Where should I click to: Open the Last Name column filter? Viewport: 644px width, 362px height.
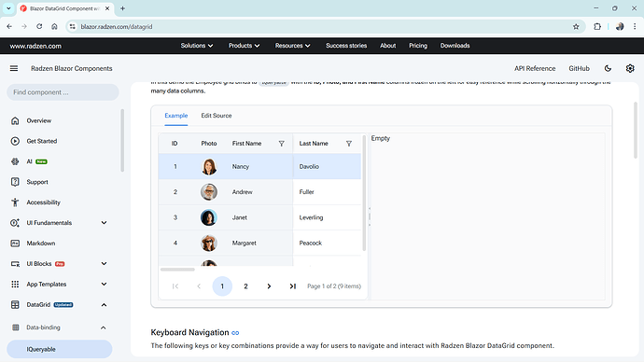349,144
